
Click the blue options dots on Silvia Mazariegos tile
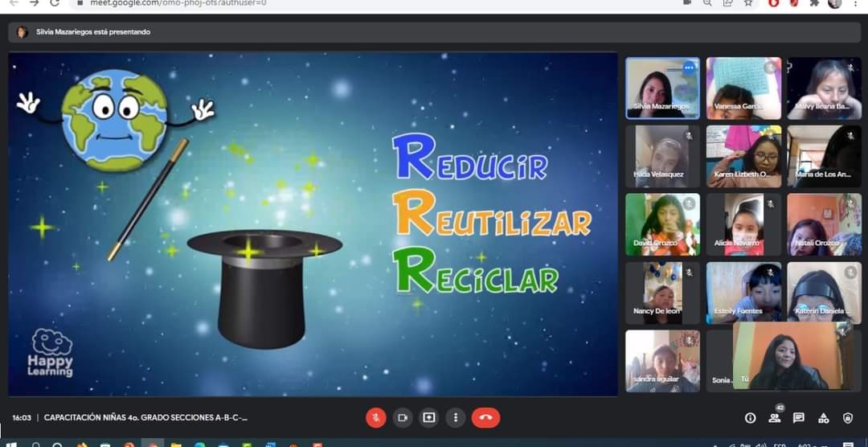coord(689,68)
